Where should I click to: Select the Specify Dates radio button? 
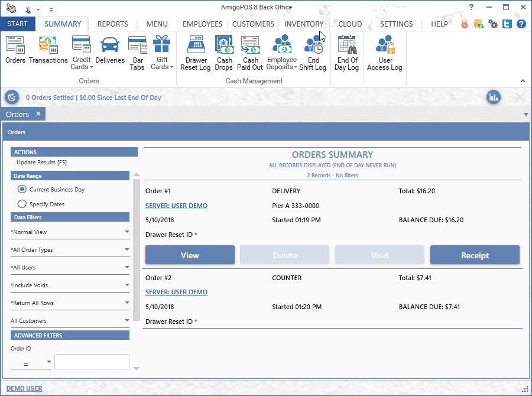(22, 204)
